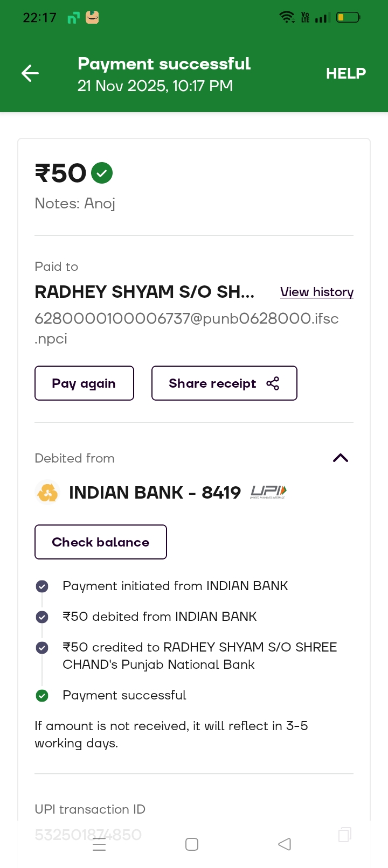Viewport: 388px width, 868px height.
Task: Tap the Payment initiated step checkmark
Action: 42,586
